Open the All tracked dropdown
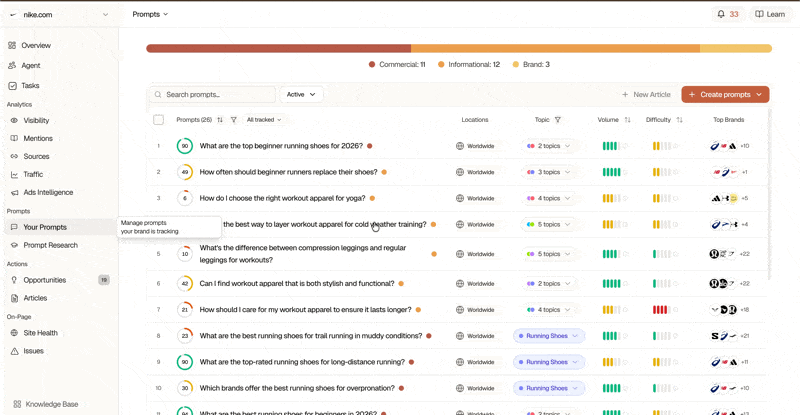Screen dimensions: 800x415 click(264, 120)
